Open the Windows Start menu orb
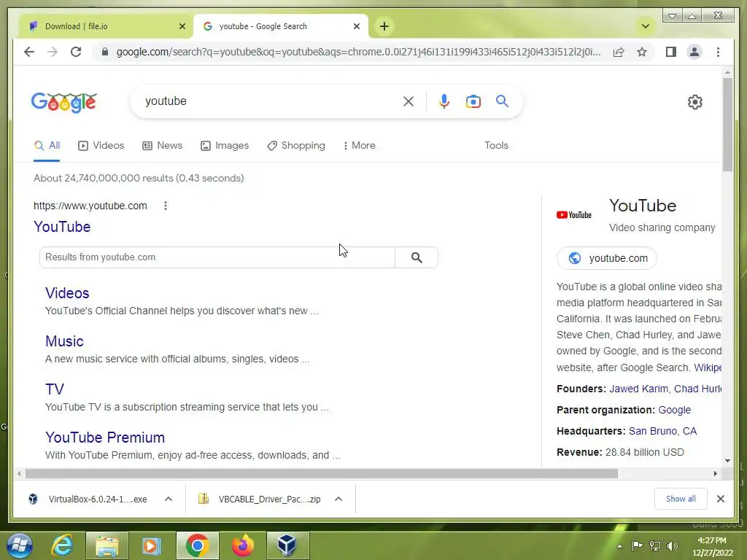This screenshot has height=560, width=747. coord(20,545)
